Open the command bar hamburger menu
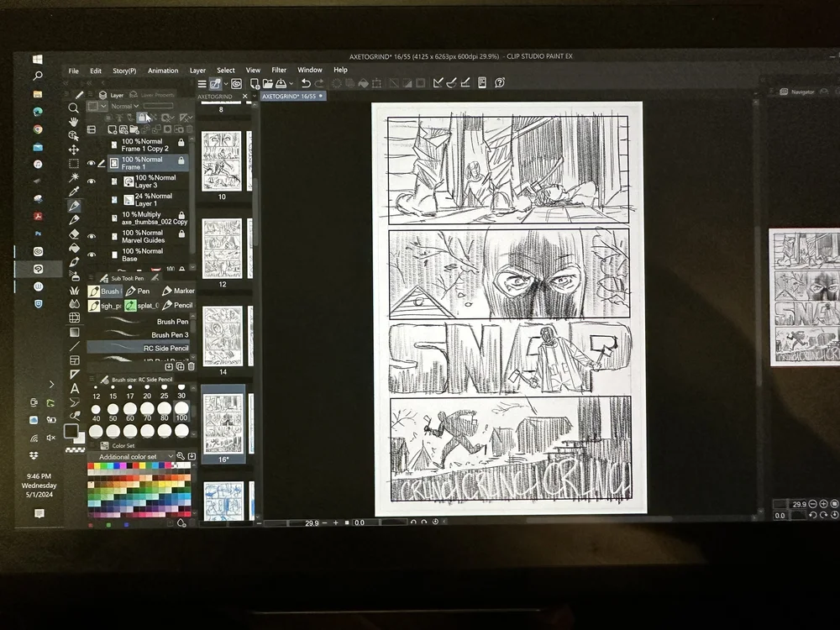Viewport: 840px width, 630px height. (202, 83)
